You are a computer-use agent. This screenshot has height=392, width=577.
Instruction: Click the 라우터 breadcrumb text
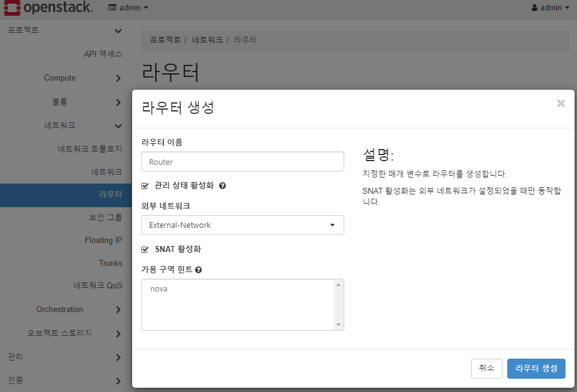(x=245, y=40)
